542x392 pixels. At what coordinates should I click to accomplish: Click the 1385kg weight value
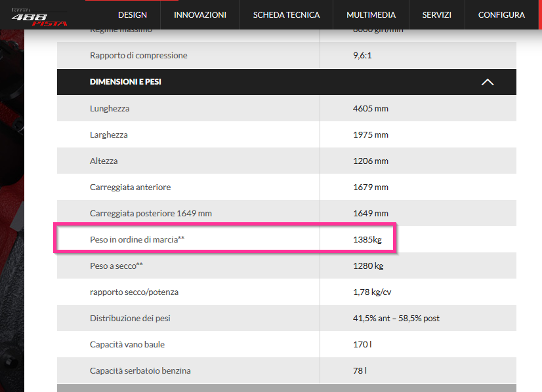pos(367,240)
